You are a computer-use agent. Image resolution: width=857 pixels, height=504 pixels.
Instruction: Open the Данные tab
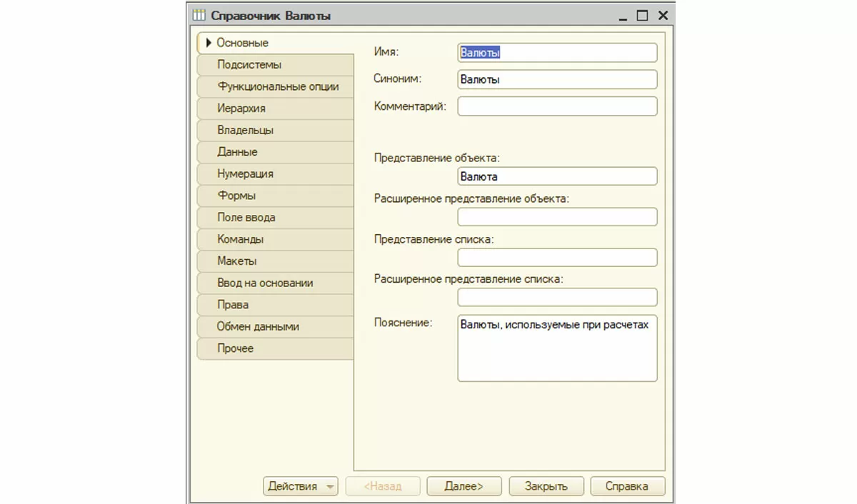point(237,152)
